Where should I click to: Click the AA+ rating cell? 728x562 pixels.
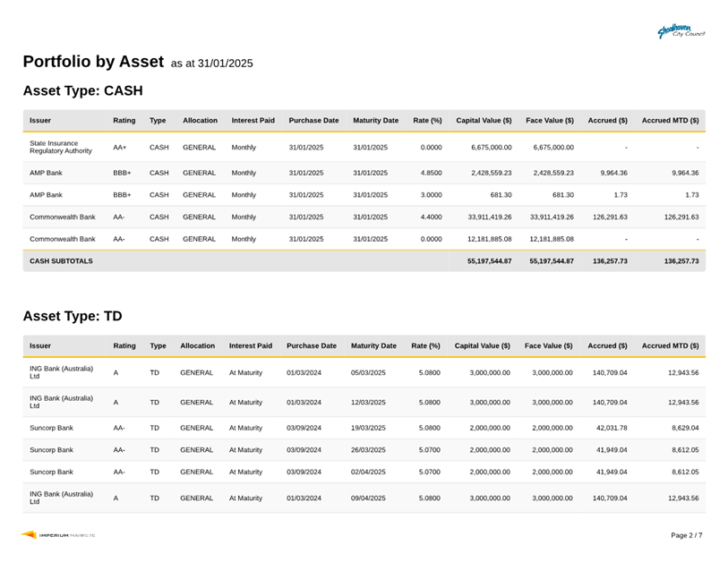(120, 147)
